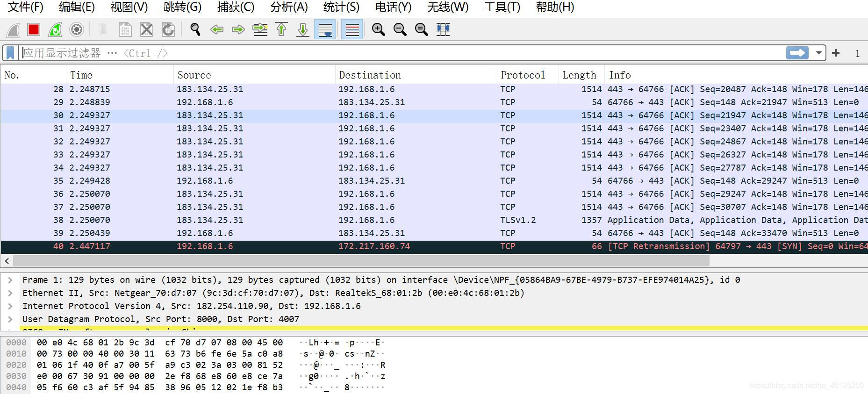Click destination 172.217.160.74 cell
Viewport: 868px width, 394px height.
[x=374, y=246]
